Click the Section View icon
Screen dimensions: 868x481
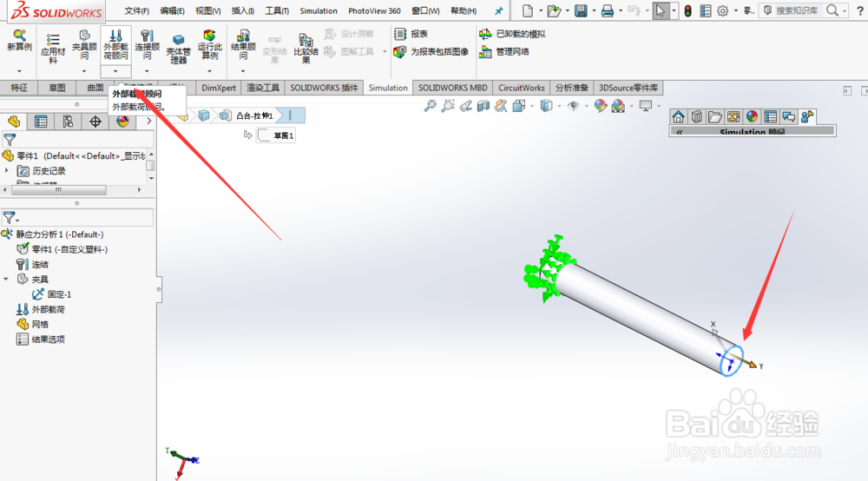tap(483, 106)
